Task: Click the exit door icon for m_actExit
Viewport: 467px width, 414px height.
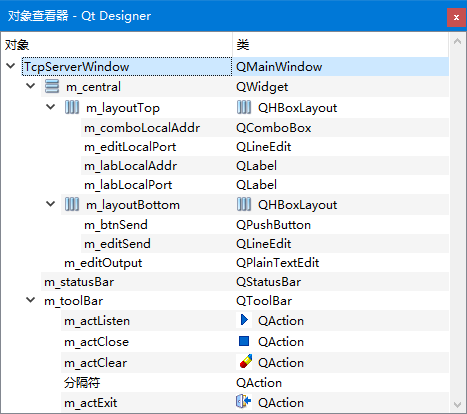Action: pos(244,402)
